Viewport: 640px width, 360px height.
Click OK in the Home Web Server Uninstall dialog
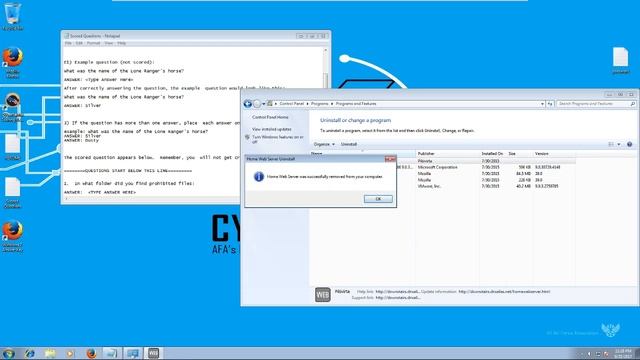[x=378, y=199]
